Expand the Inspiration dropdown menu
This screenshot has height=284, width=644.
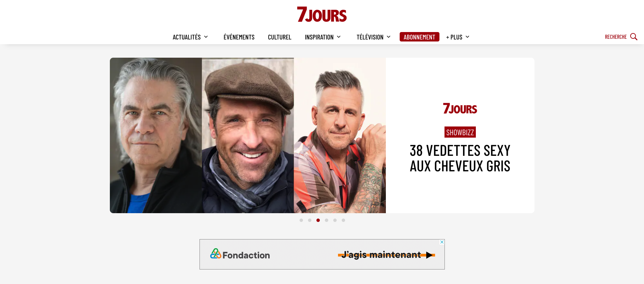tap(323, 37)
